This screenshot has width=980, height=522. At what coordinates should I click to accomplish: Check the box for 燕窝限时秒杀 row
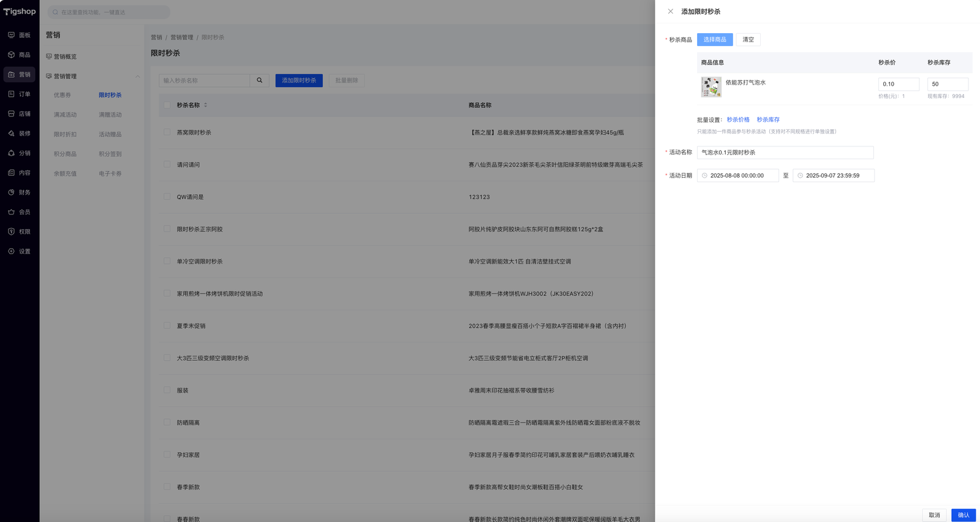pos(167,132)
